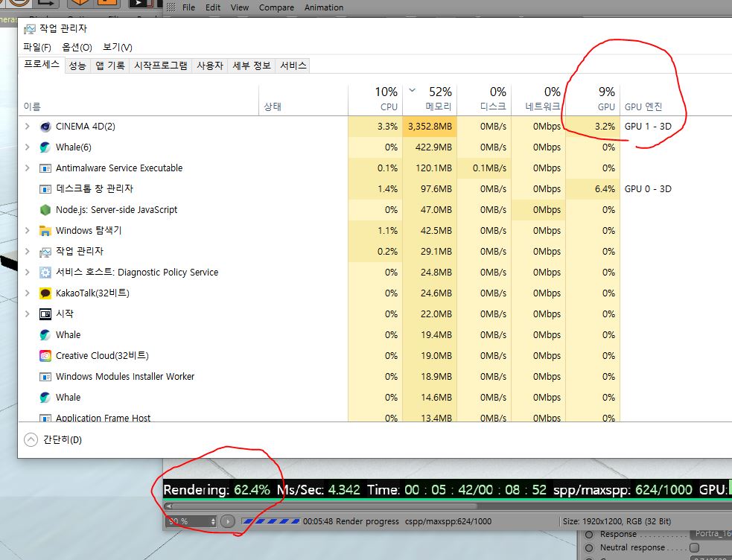This screenshot has height=560, width=732.
Task: Expand the CINEMA 4D(2) process group
Action: (27, 127)
